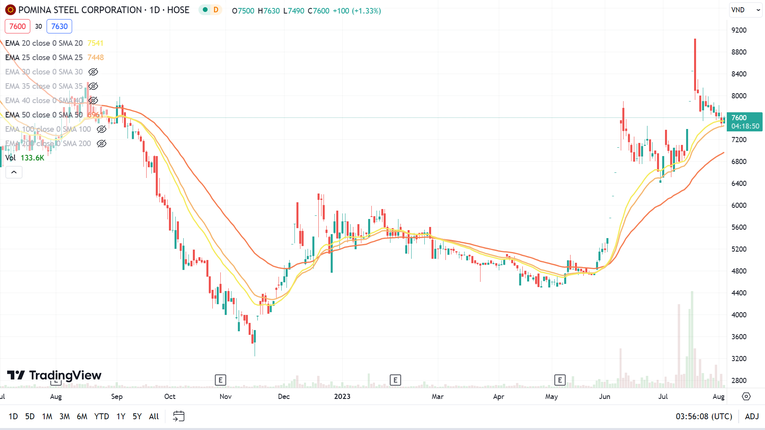
Task: Select the 1M time range
Action: point(47,416)
